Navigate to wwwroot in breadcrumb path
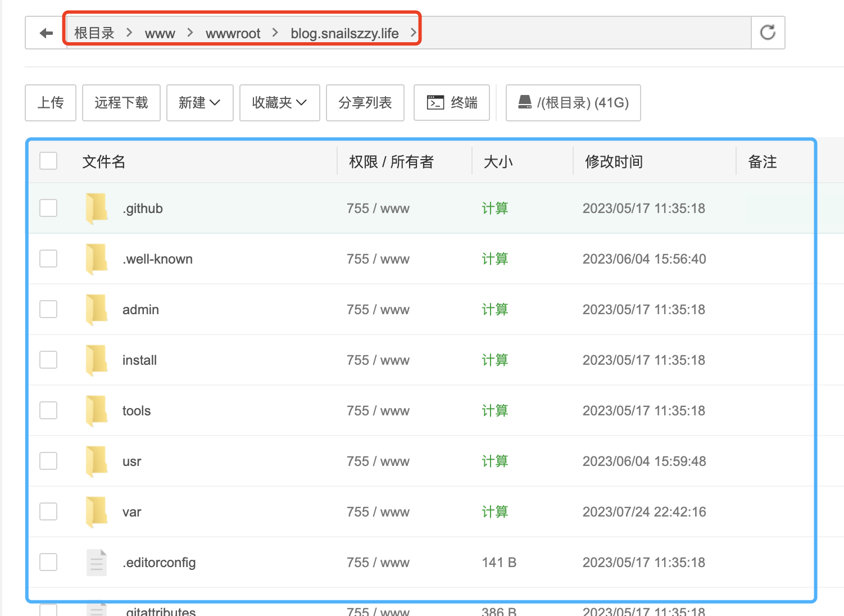Image resolution: width=844 pixels, height=616 pixels. point(233,34)
